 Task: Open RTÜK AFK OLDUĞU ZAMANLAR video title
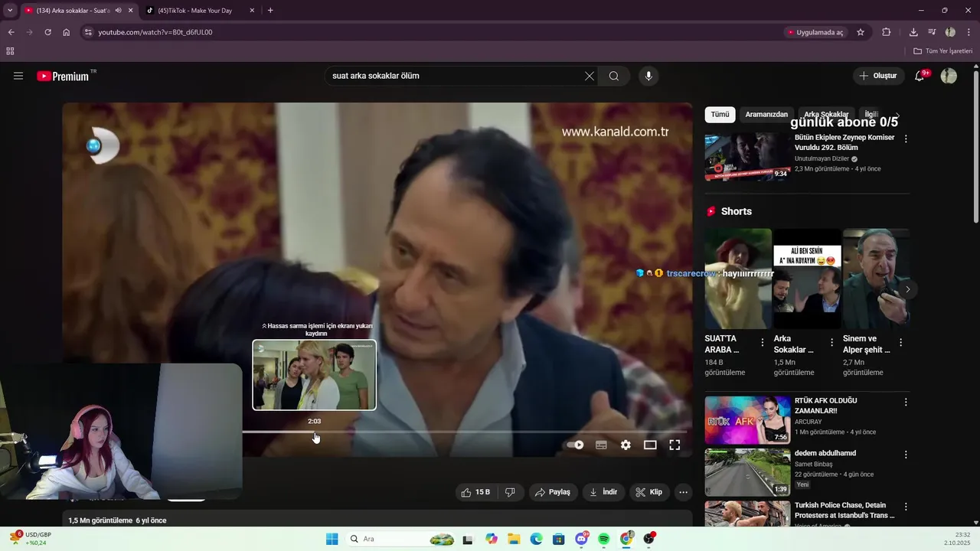[825, 406]
